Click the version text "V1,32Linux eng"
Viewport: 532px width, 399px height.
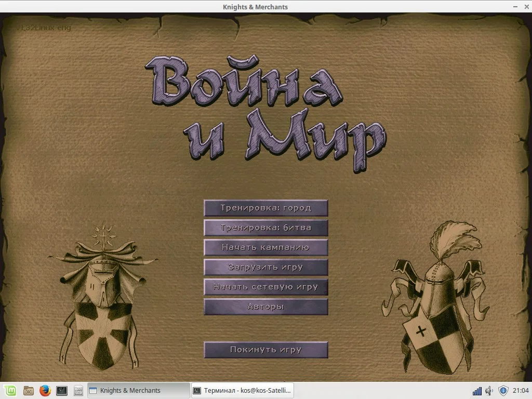coord(44,28)
